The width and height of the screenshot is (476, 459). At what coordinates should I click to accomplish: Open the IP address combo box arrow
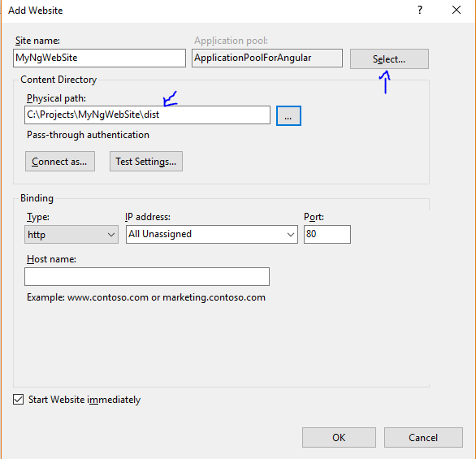pyautogui.click(x=291, y=234)
